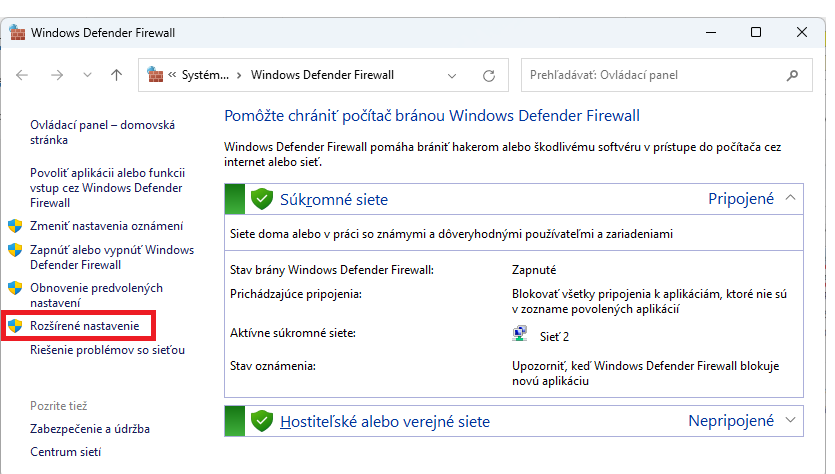Click the search magnifier icon
Screen dimensions: 835x474
(x=792, y=75)
